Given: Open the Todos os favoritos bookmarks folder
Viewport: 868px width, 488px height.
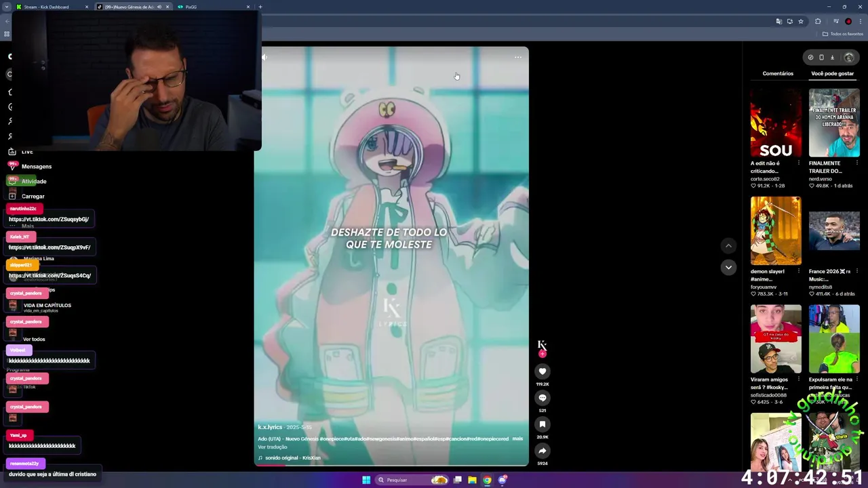Looking at the screenshot, I should [x=843, y=34].
